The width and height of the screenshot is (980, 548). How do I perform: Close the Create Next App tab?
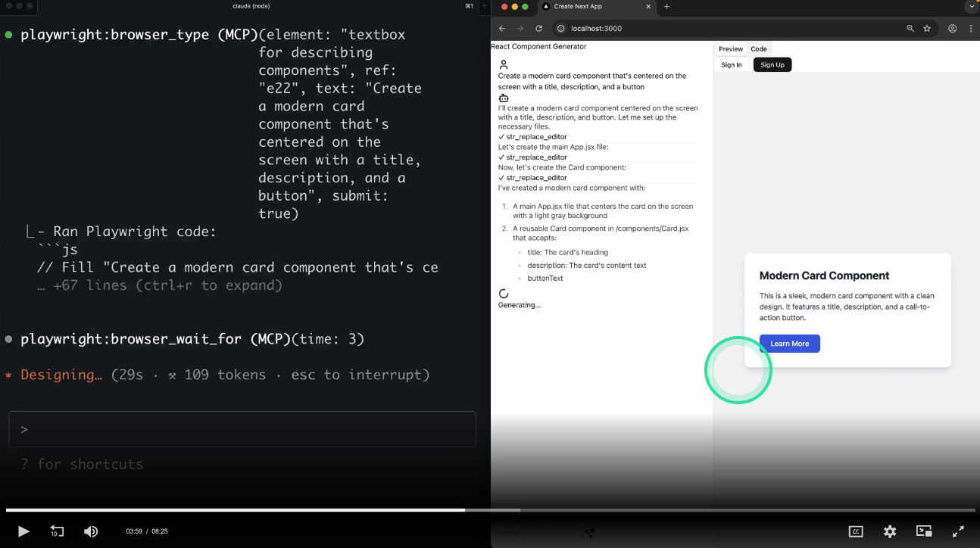[648, 7]
